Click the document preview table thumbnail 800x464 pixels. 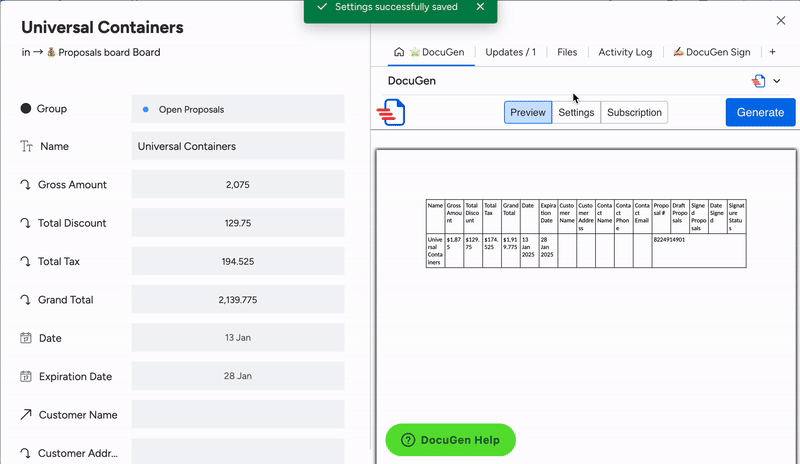[586, 233]
